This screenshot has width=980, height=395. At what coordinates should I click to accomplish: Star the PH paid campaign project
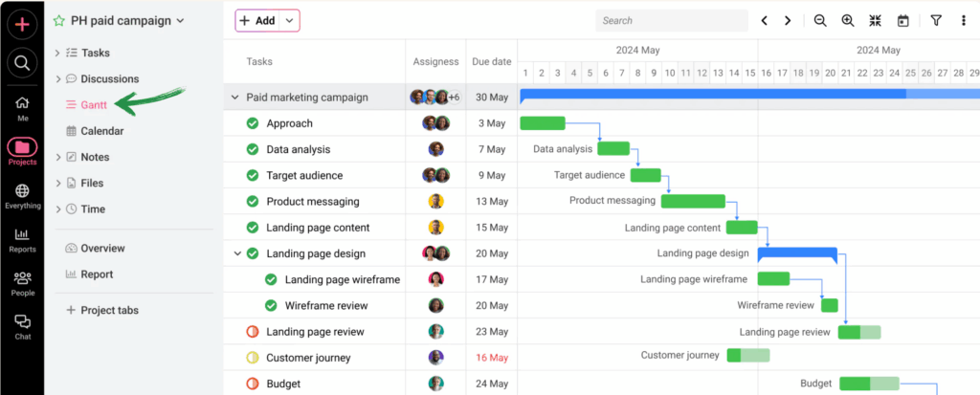click(58, 21)
